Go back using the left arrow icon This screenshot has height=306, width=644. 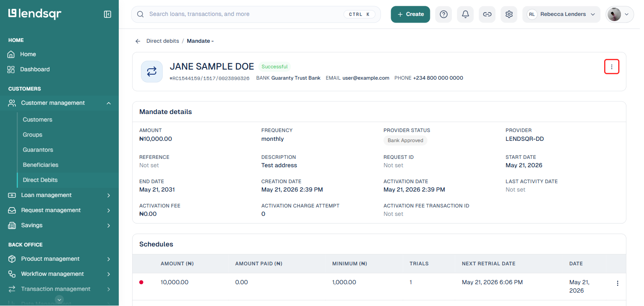[138, 41]
